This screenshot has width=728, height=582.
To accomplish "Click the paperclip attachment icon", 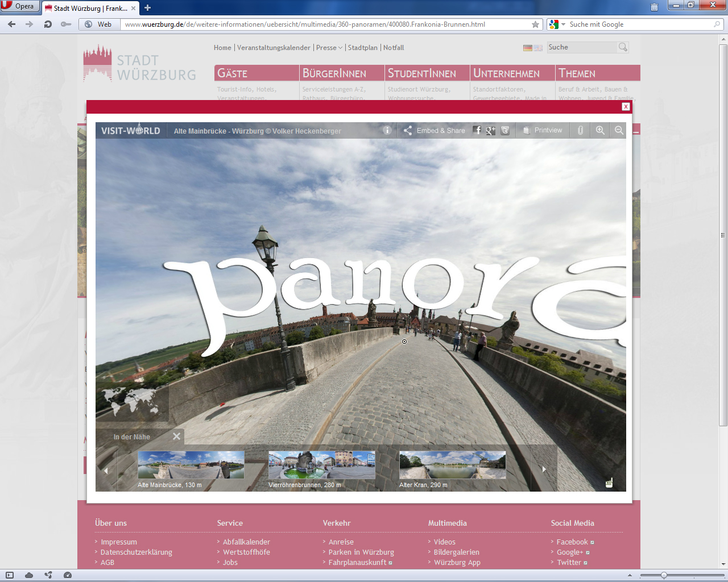I will (580, 130).
